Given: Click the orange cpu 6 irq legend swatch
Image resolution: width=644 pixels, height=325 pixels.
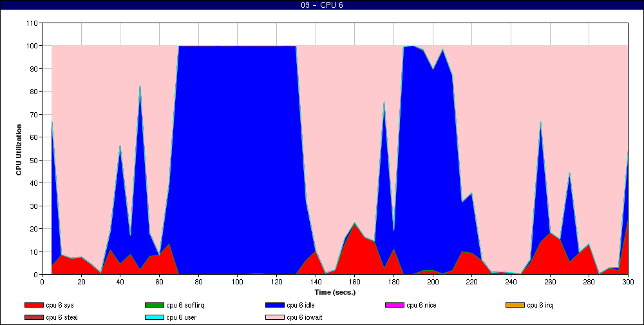Looking at the screenshot, I should (x=515, y=305).
